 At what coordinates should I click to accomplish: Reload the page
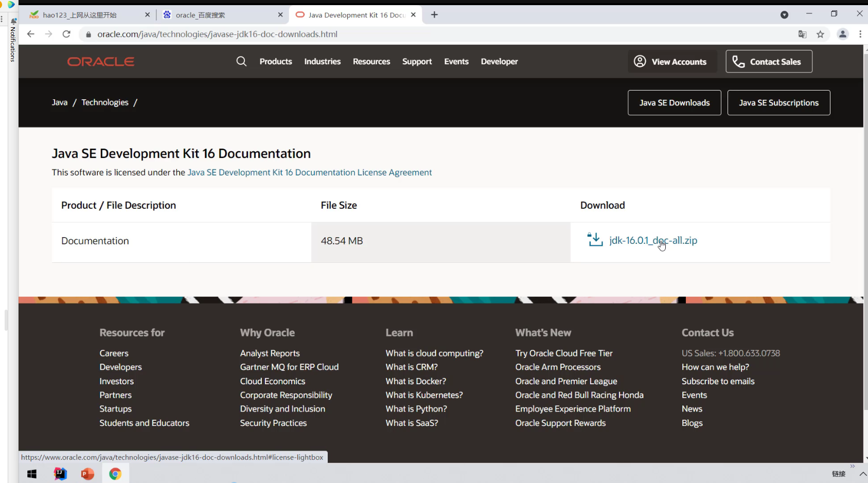(x=66, y=34)
